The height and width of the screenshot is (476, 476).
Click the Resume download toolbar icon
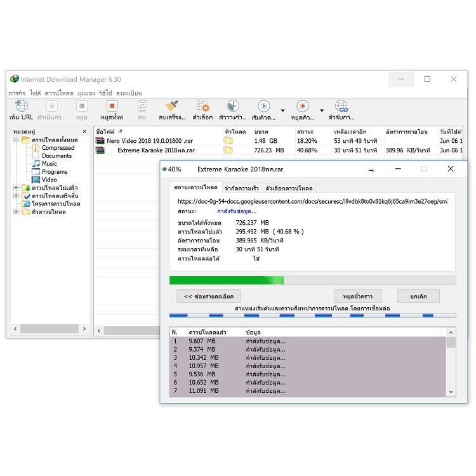tap(51, 106)
